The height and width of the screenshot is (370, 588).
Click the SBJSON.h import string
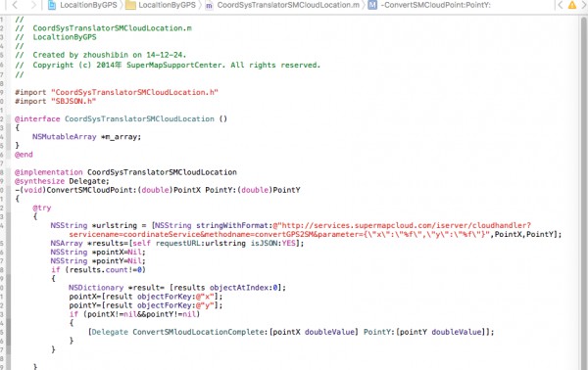tap(73, 101)
